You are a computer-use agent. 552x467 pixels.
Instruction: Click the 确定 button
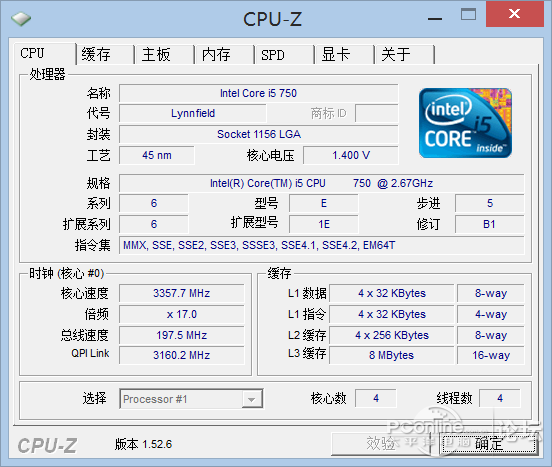[x=489, y=444]
